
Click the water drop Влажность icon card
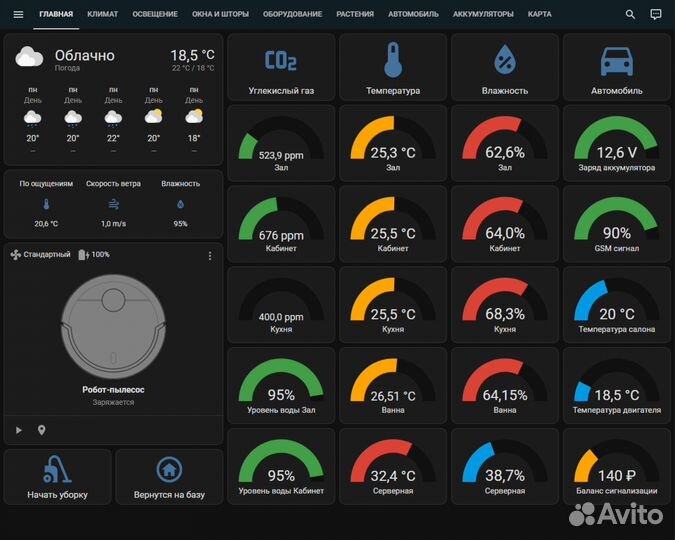click(x=505, y=67)
